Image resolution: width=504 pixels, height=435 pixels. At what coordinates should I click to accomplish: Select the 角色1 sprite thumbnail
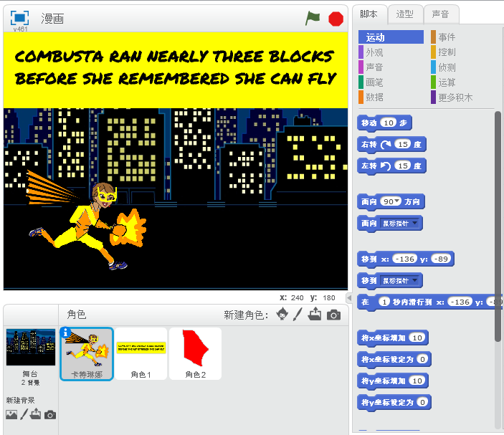click(x=141, y=354)
